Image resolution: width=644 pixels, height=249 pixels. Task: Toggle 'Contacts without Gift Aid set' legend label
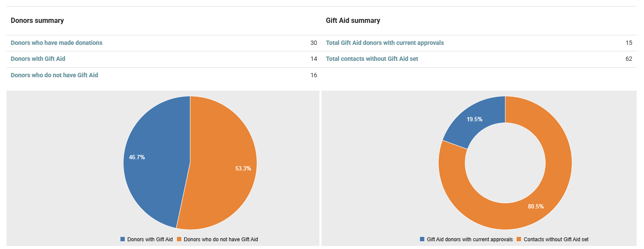(556, 239)
